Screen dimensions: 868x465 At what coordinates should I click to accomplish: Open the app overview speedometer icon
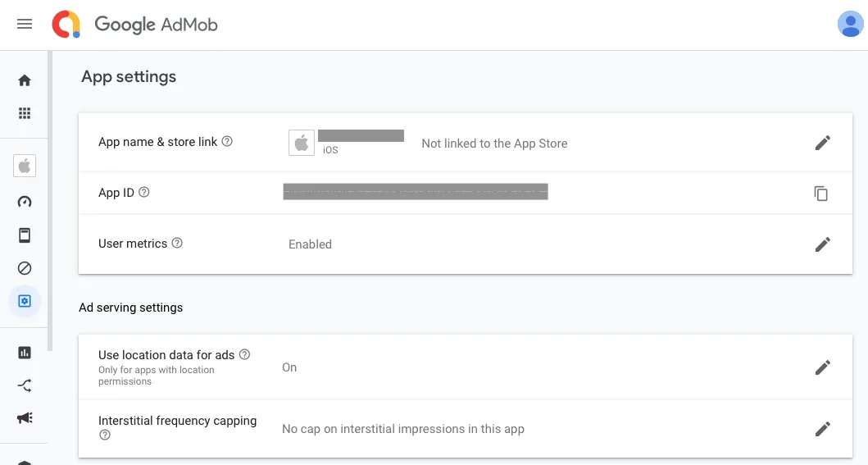(x=25, y=202)
